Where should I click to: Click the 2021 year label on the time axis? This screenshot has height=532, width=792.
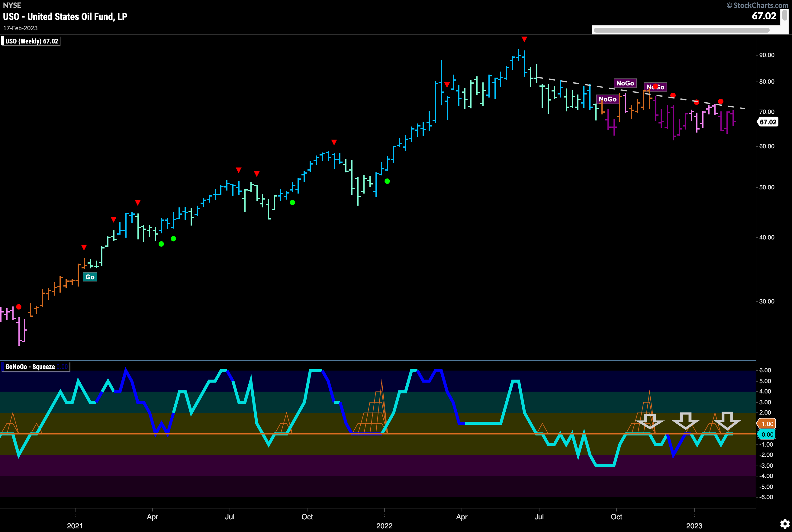pyautogui.click(x=75, y=526)
